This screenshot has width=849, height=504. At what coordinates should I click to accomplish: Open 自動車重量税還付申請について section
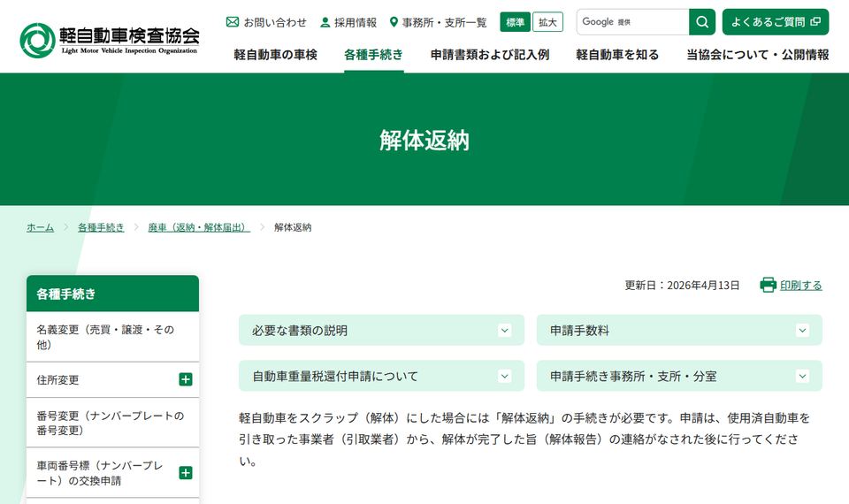(x=381, y=376)
